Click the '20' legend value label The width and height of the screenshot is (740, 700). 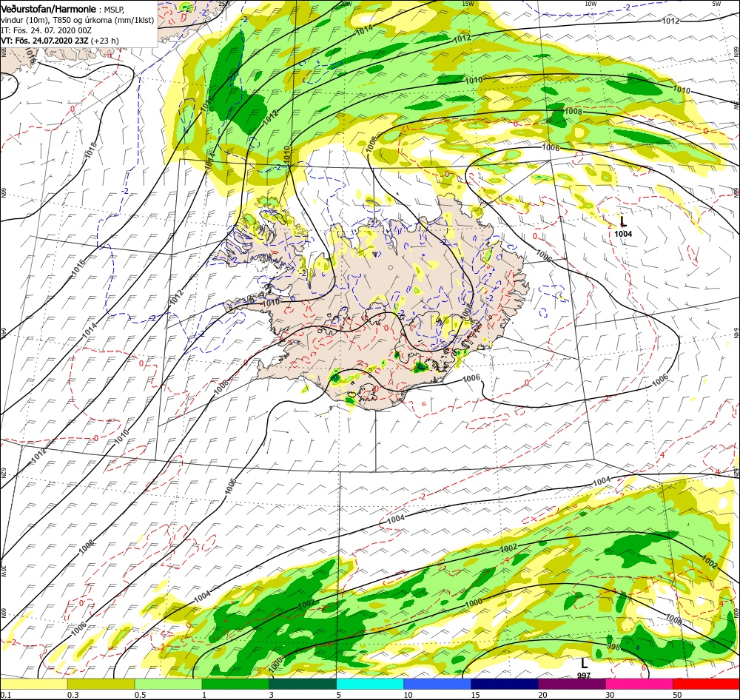click(542, 695)
